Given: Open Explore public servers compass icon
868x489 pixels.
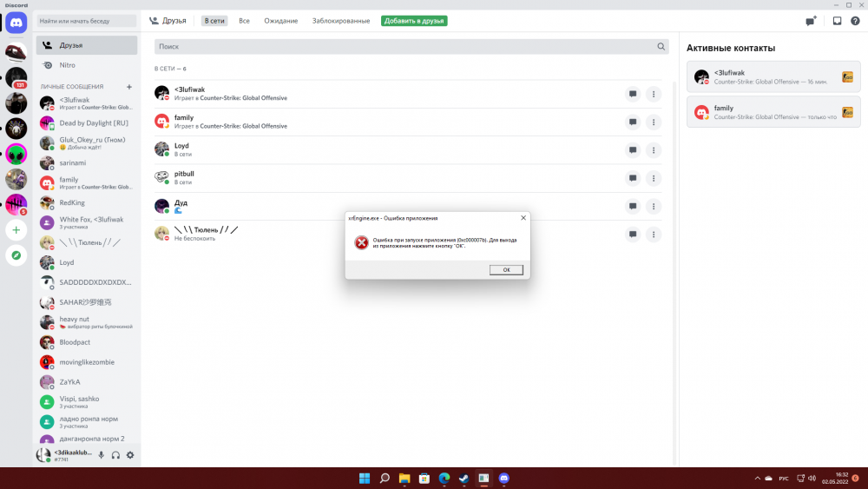Looking at the screenshot, I should click(x=16, y=255).
